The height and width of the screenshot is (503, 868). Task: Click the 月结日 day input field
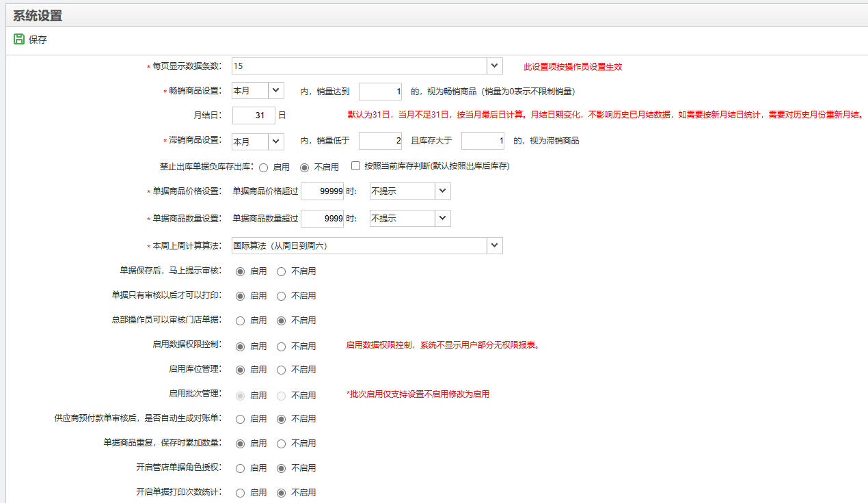(x=254, y=115)
